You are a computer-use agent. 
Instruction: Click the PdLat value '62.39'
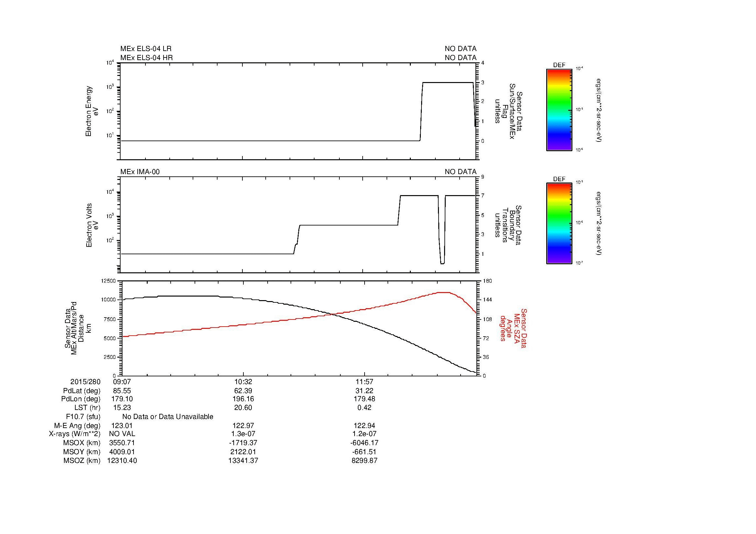tap(243, 391)
